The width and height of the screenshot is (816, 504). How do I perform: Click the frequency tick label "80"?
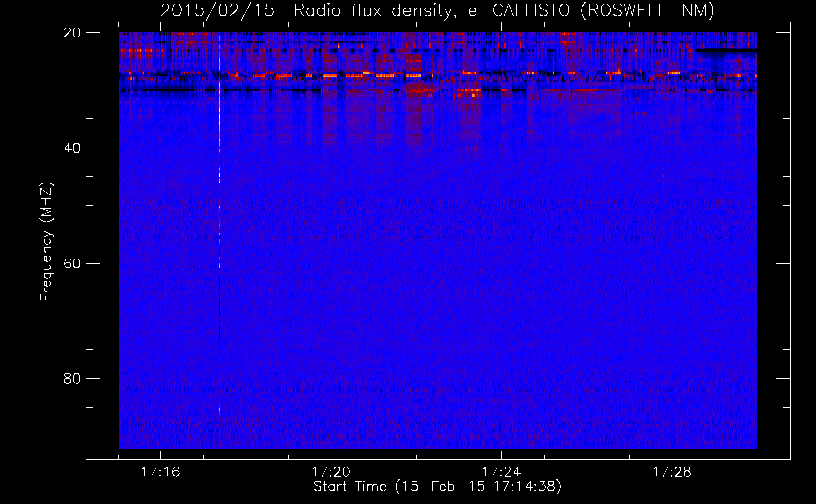72,379
